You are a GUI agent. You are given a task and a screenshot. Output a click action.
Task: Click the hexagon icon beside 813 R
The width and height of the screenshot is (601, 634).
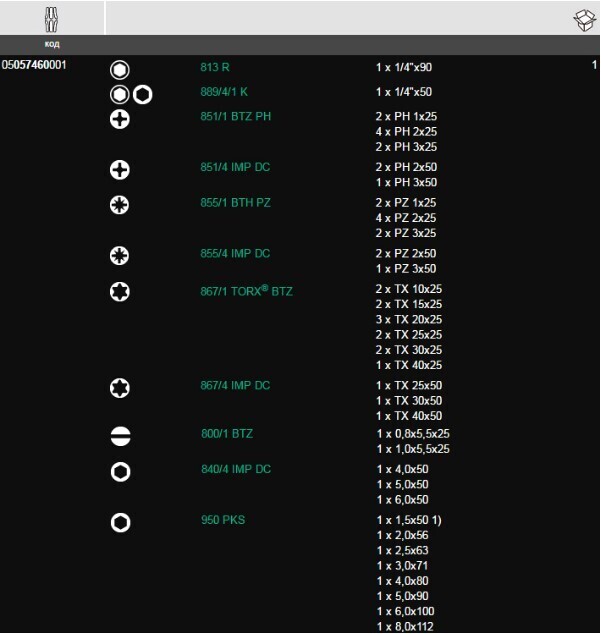(x=120, y=70)
